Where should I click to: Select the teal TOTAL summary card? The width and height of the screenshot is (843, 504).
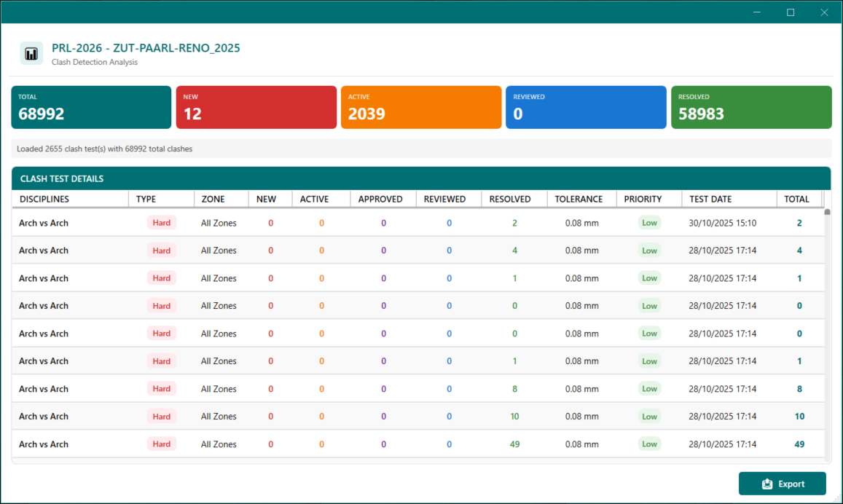pyautogui.click(x=91, y=107)
